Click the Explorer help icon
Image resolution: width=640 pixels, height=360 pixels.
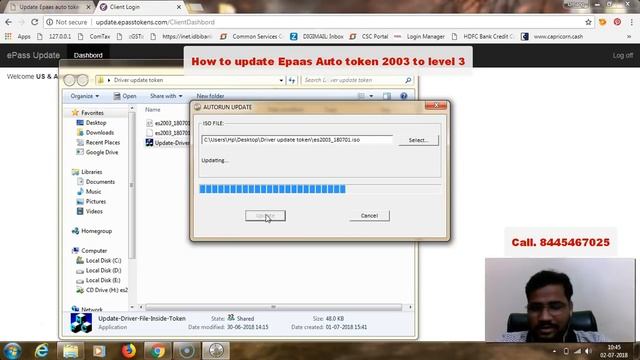point(403,96)
